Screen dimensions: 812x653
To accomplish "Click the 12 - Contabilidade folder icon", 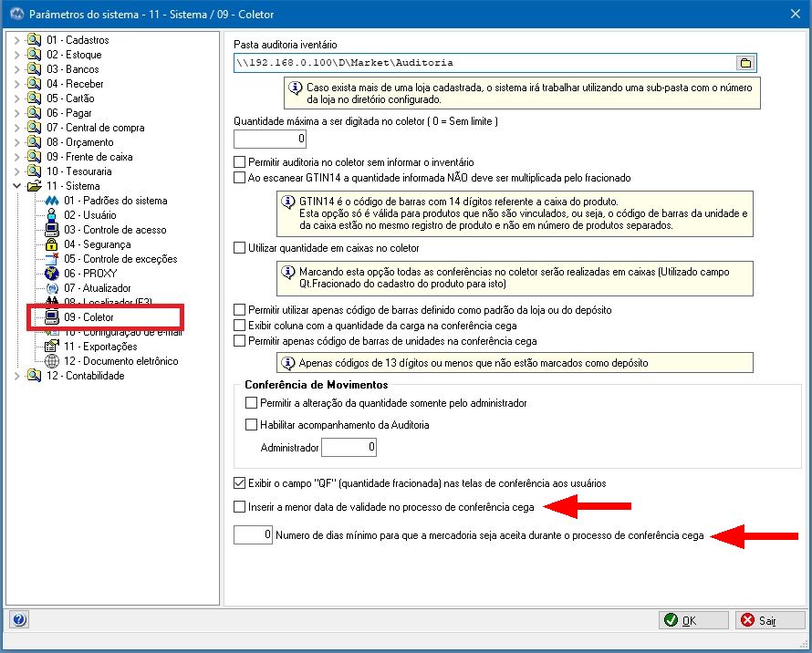I will (34, 376).
